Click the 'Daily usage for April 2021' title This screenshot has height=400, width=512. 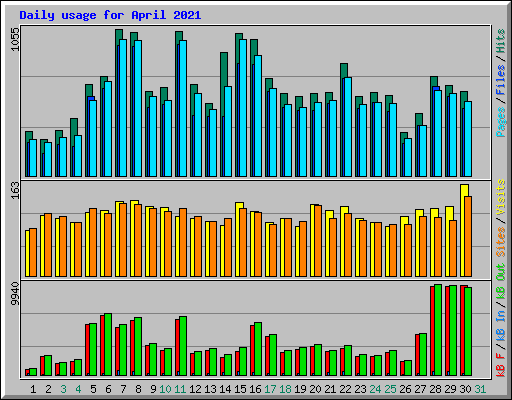(x=110, y=15)
